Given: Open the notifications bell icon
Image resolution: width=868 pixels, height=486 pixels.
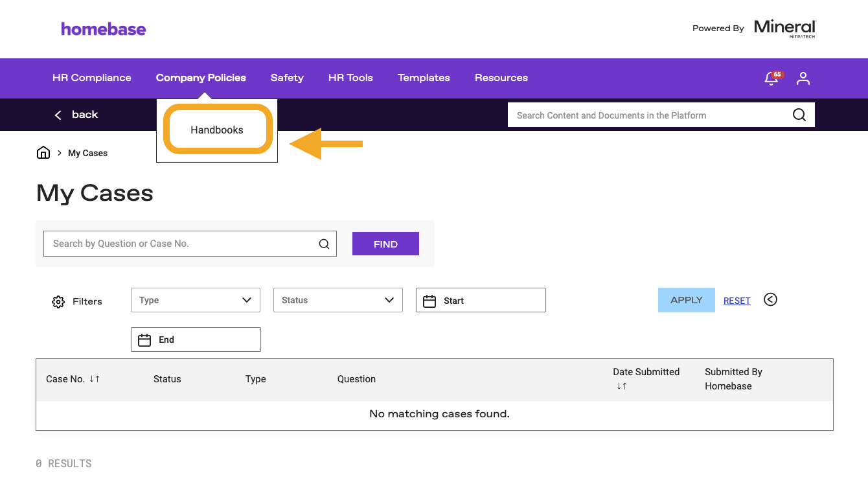Looking at the screenshot, I should (771, 78).
